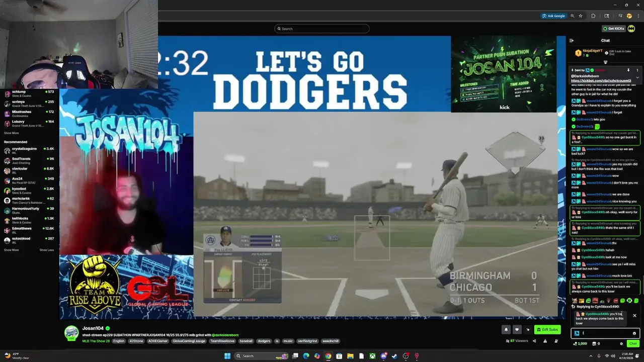
Task: Click the 87 Viewers count
Action: (x=517, y=341)
